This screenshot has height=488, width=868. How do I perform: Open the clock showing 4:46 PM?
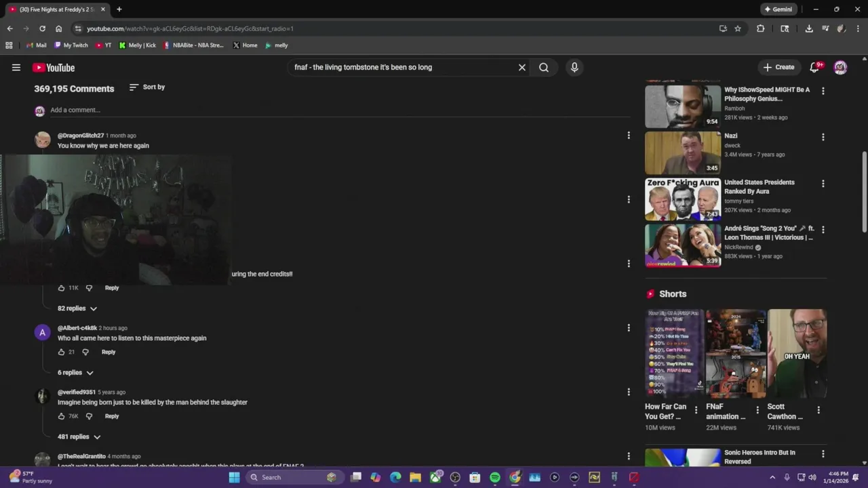pyautogui.click(x=837, y=477)
